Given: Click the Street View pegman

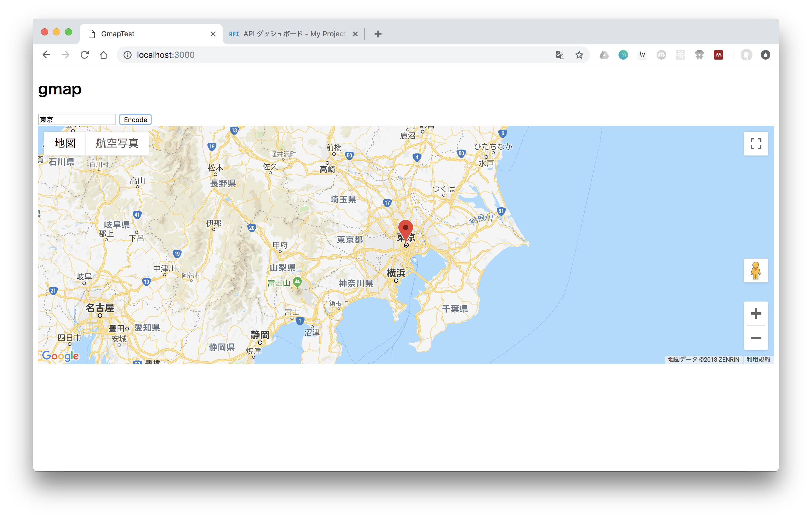Looking at the screenshot, I should (756, 270).
